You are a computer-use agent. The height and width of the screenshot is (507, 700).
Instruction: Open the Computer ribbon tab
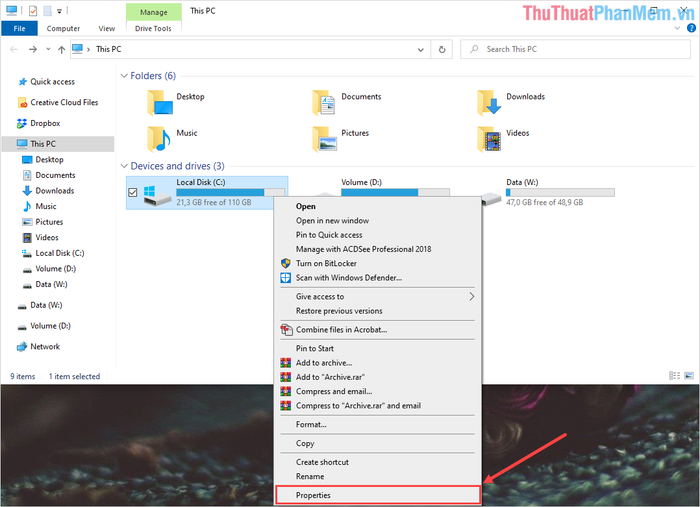coord(63,28)
